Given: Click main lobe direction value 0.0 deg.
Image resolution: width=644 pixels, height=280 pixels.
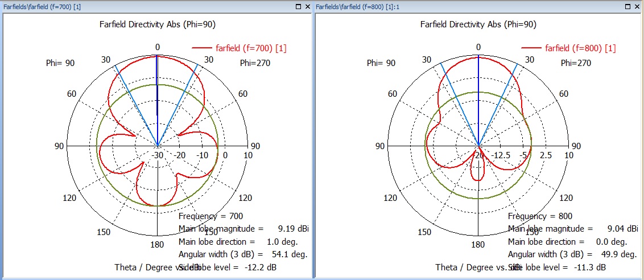Looking at the screenshot, I should (x=612, y=241).
